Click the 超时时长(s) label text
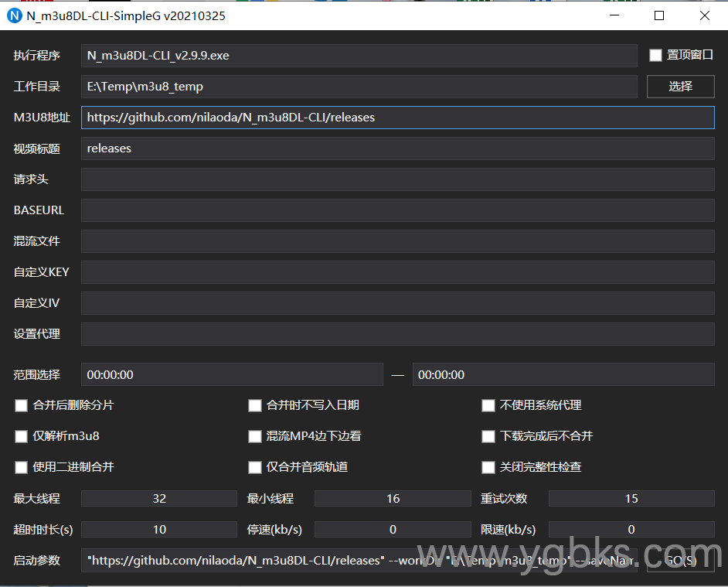 pos(43,530)
